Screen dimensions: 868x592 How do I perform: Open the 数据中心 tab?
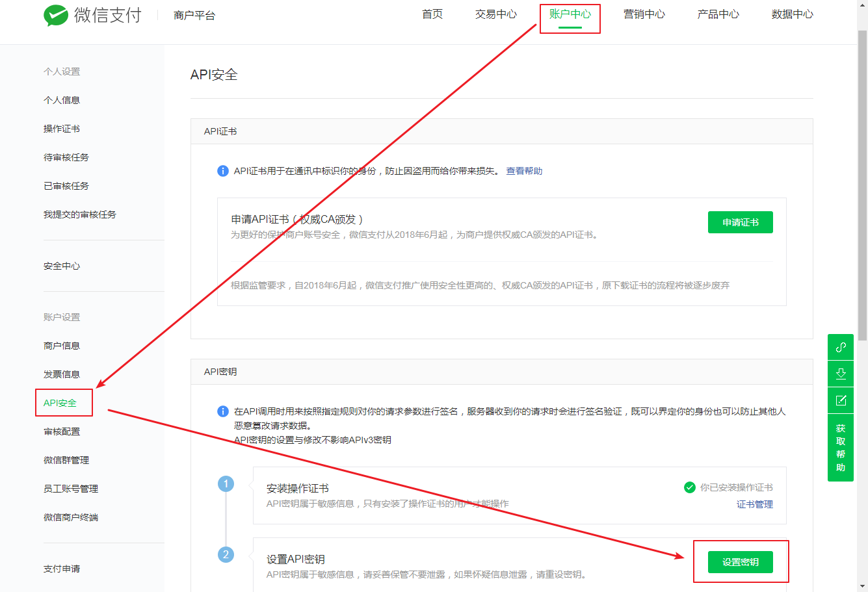793,14
